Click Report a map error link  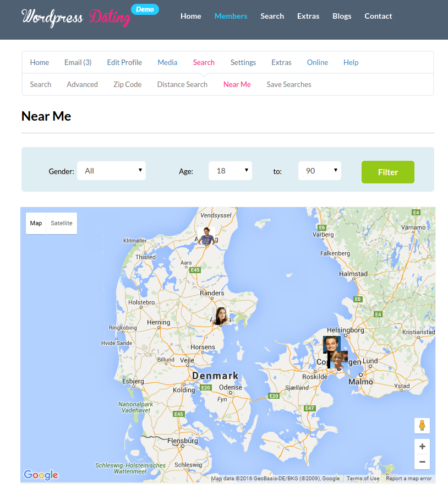point(408,478)
